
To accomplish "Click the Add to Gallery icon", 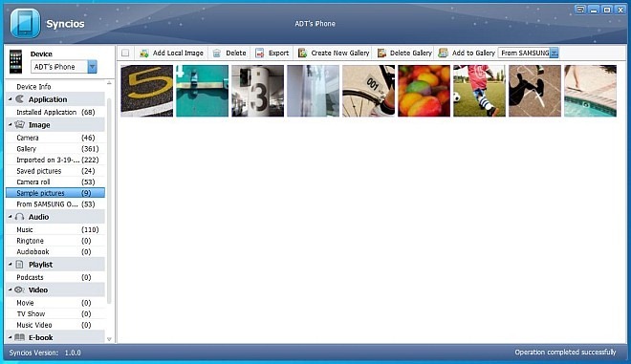I will [443, 54].
